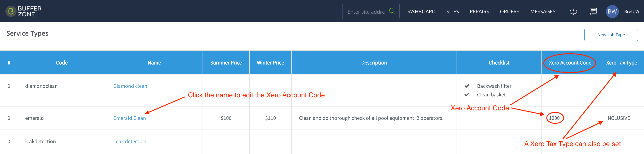644x154 pixels.
Task: Open the Emerald Clean service link
Action: pyautogui.click(x=129, y=118)
